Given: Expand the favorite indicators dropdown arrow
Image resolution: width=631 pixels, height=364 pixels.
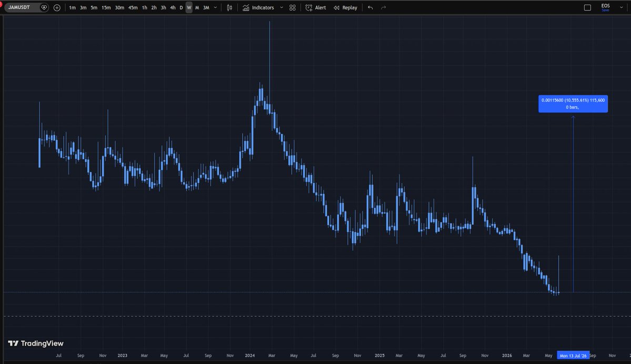Looking at the screenshot, I should (x=282, y=8).
